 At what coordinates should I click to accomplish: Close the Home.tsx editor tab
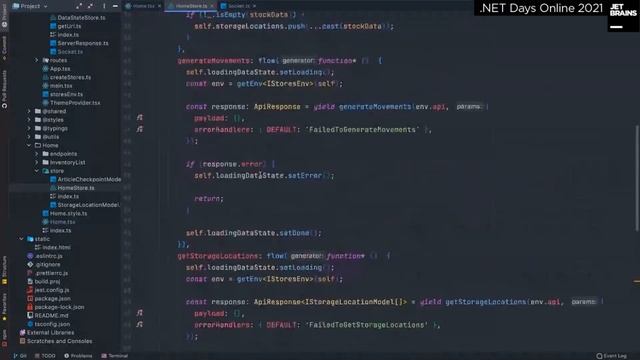point(159,6)
